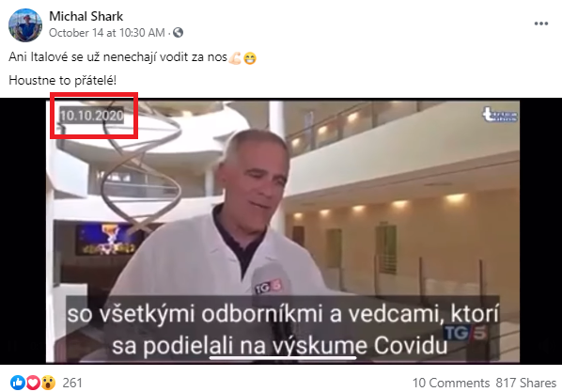Image resolution: width=562 pixels, height=392 pixels.
Task: View the 10 Comments link
Action: point(451,383)
